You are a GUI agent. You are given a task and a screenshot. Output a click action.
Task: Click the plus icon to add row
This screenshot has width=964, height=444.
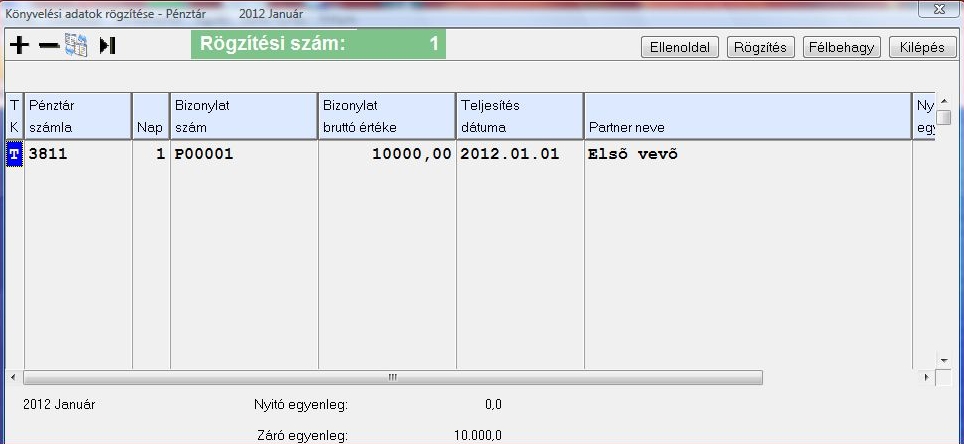(19, 45)
